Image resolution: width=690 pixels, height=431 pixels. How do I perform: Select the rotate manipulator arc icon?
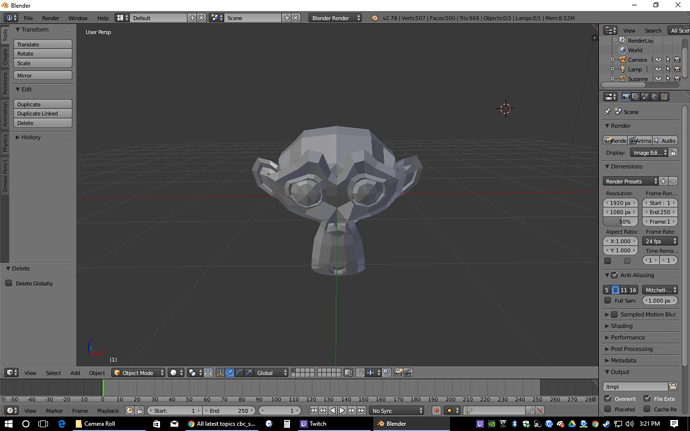pyautogui.click(x=239, y=372)
